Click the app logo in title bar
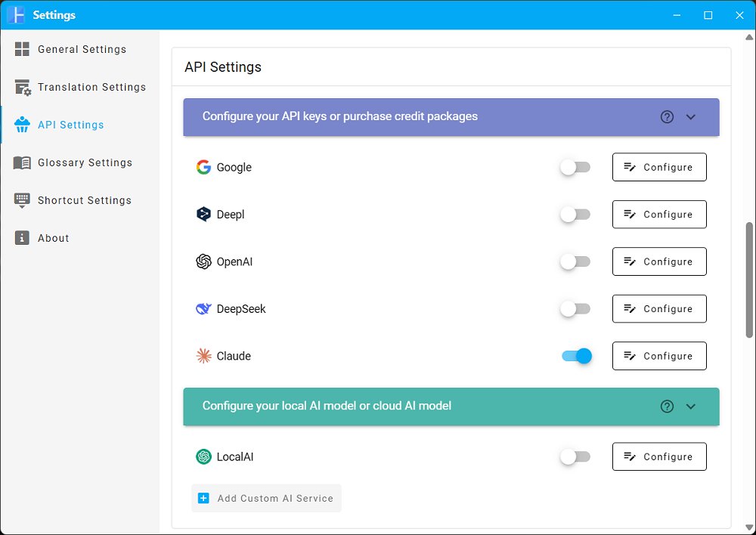Image resolution: width=756 pixels, height=535 pixels. pyautogui.click(x=16, y=15)
